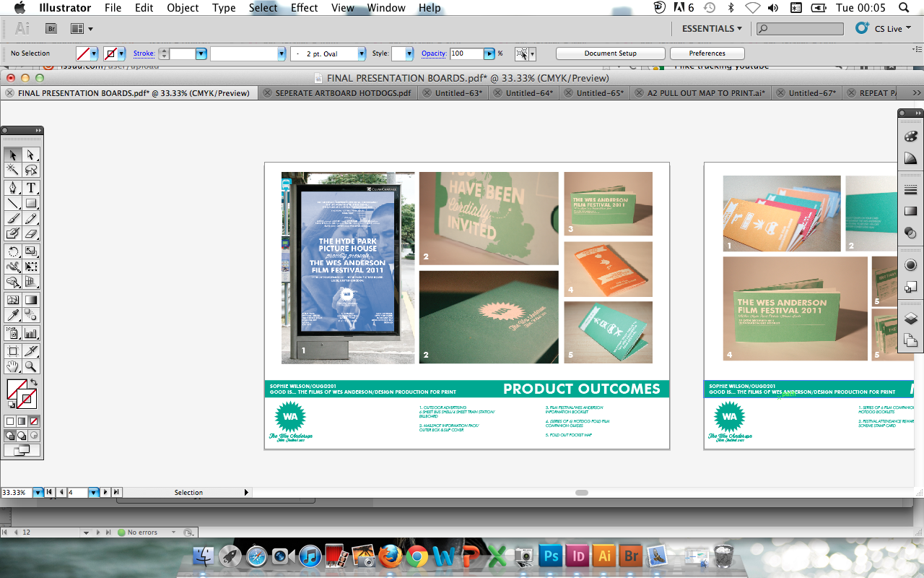The width and height of the screenshot is (924, 578).
Task: Pick the Eraser tool
Action: (31, 233)
